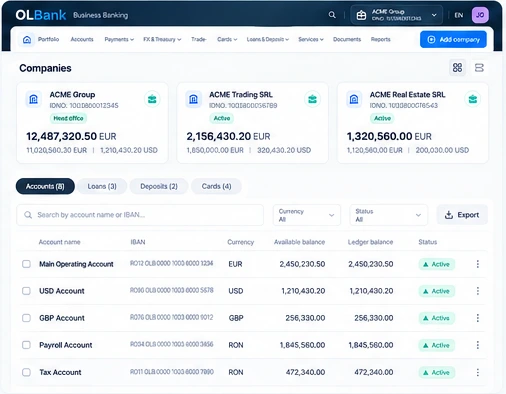
Task: Click the OLBank logo
Action: [x=41, y=15]
